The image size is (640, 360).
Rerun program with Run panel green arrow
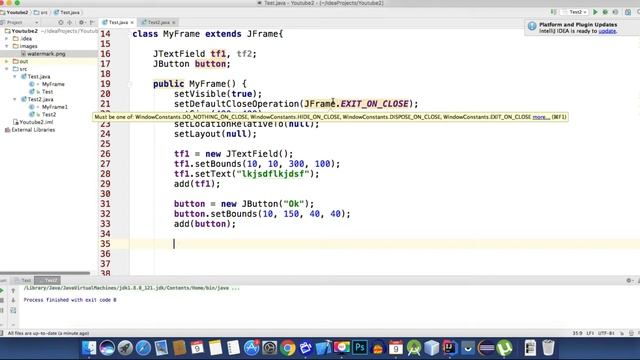coord(2,291)
